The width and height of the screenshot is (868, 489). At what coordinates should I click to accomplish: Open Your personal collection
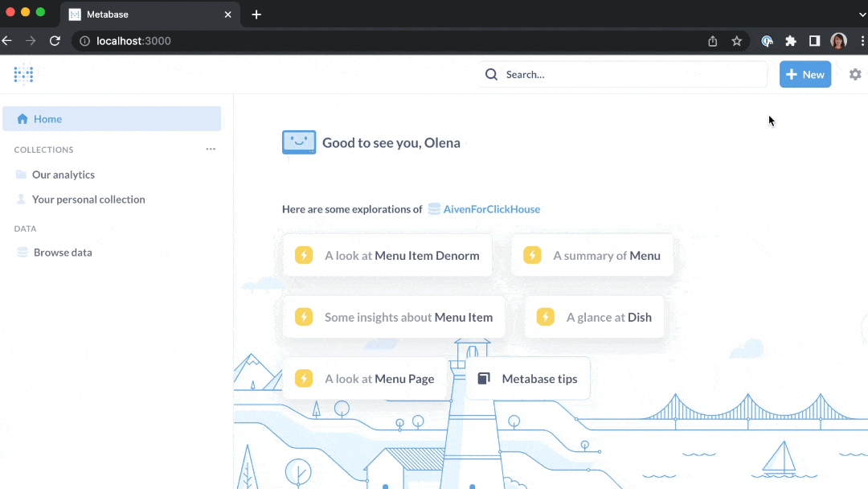coord(88,199)
